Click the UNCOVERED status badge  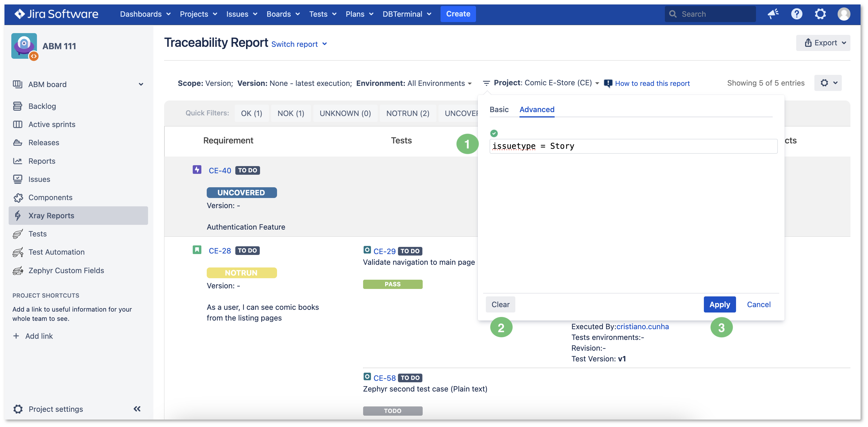241,192
